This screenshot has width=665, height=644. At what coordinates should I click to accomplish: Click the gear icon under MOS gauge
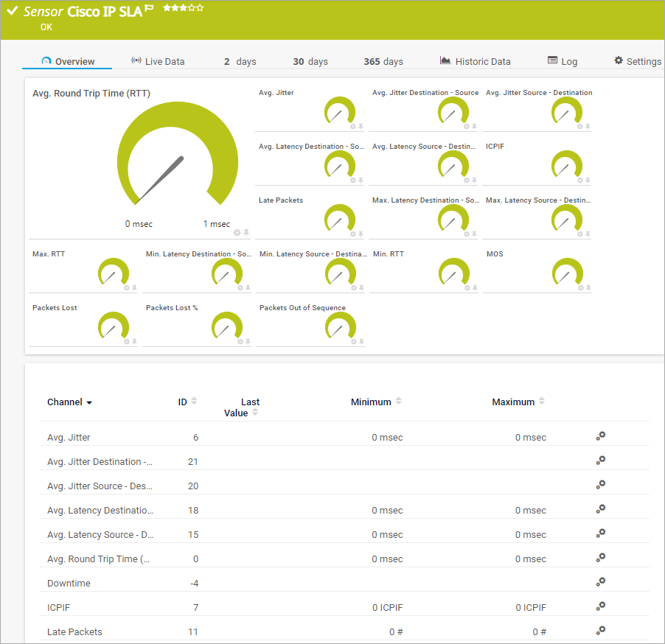579,287
